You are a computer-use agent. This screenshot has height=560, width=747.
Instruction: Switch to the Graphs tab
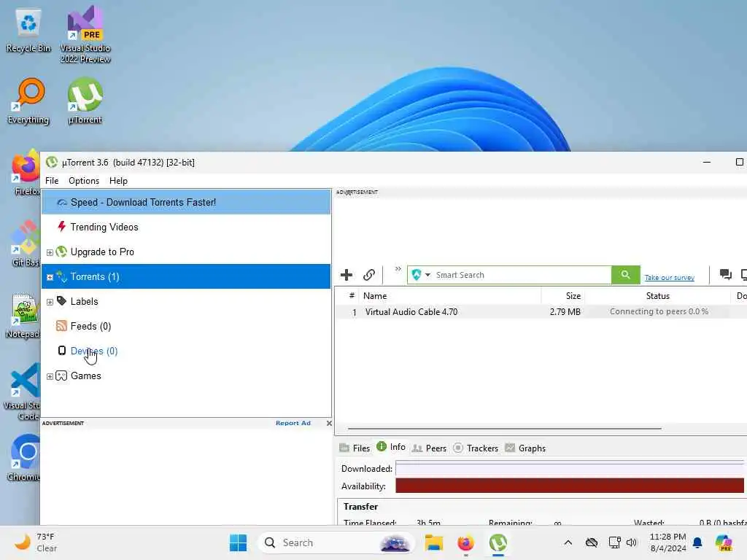[525, 448]
